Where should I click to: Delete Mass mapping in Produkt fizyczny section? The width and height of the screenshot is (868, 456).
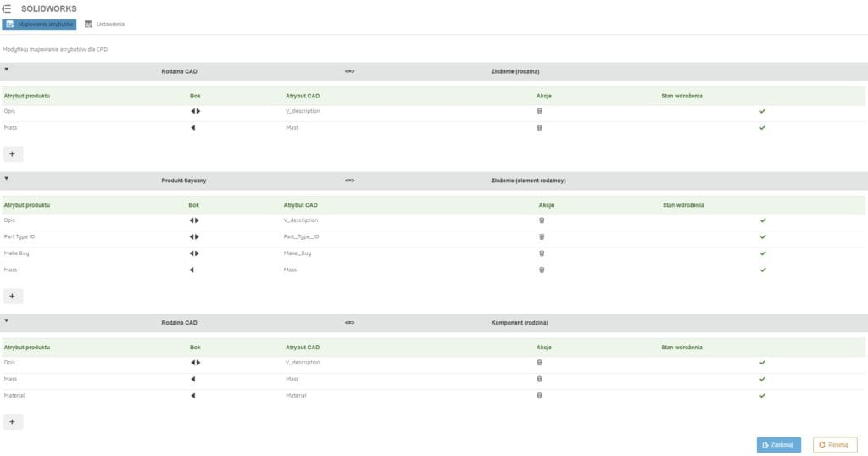point(542,270)
